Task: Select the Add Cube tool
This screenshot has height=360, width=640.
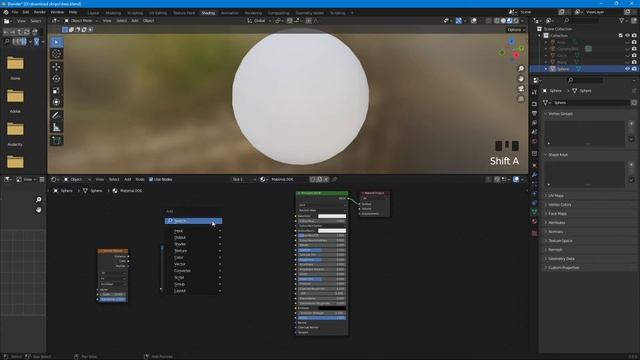Action: [56, 141]
